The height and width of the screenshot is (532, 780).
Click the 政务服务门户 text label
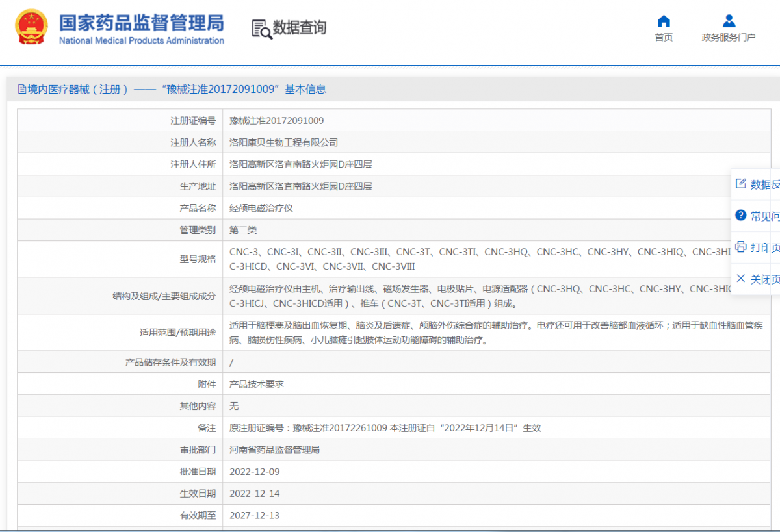point(729,38)
